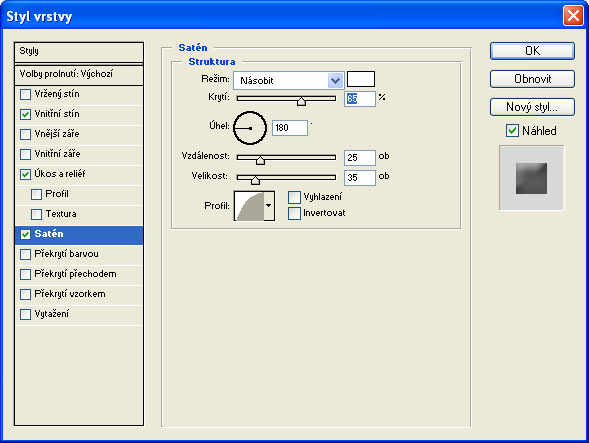Click the Obnovit button

point(532,79)
